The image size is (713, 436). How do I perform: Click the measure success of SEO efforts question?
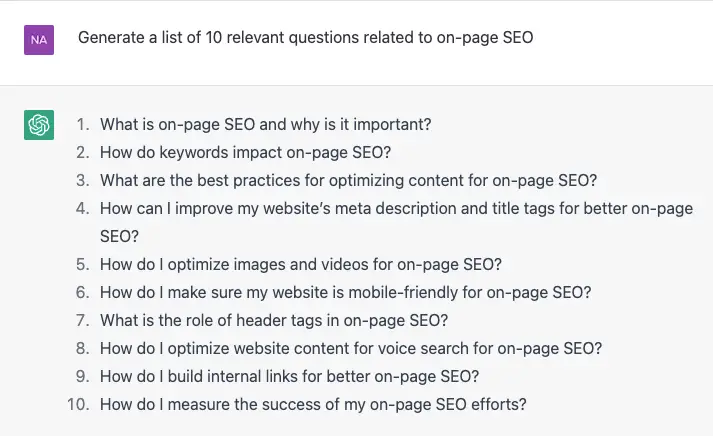pyautogui.click(x=313, y=405)
